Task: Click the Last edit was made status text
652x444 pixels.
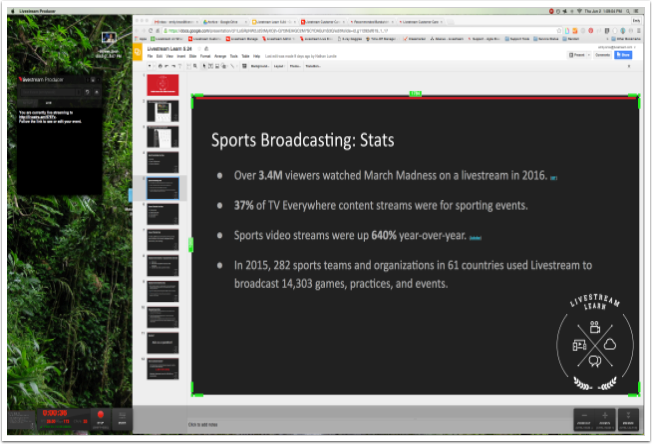Action: tap(301, 56)
